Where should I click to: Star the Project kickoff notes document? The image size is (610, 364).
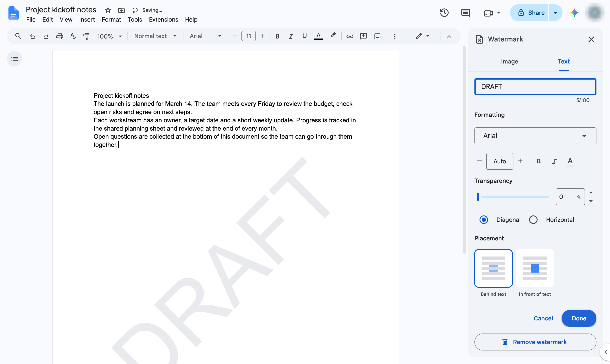click(x=108, y=10)
